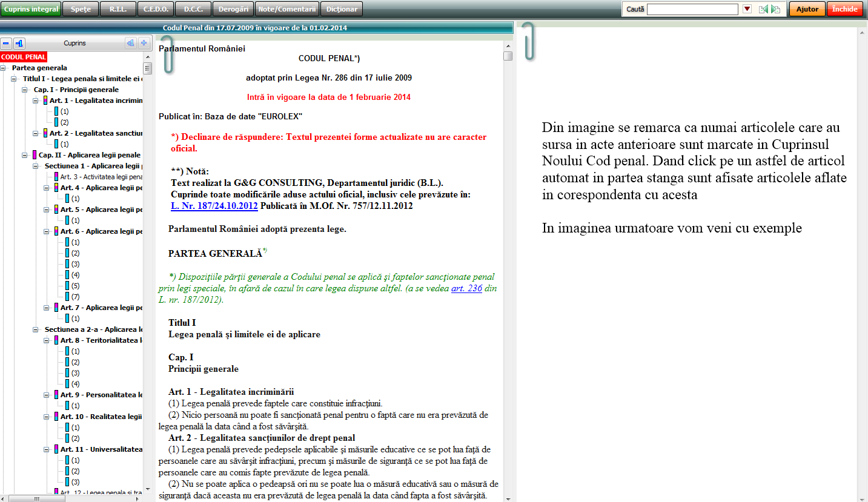The width and height of the screenshot is (868, 502).
Task: Select Art. 3 - Activitatea legii penale item
Action: 102,177
